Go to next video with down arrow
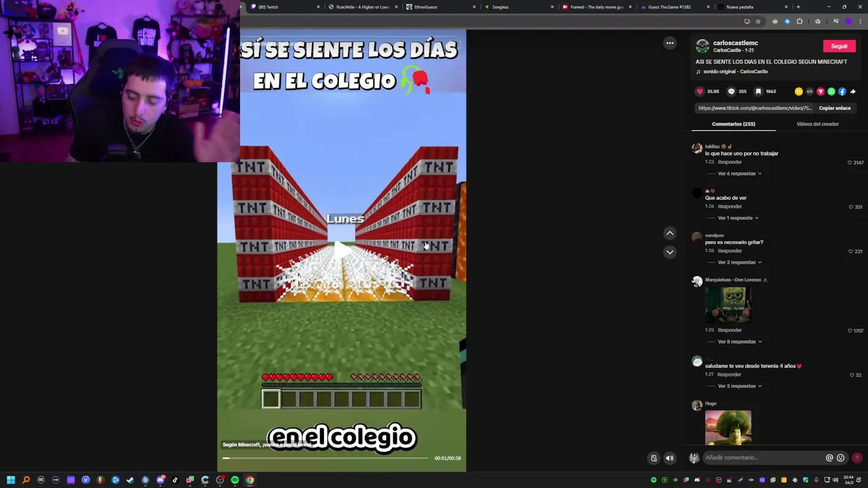The height and width of the screenshot is (488, 868). [669, 252]
